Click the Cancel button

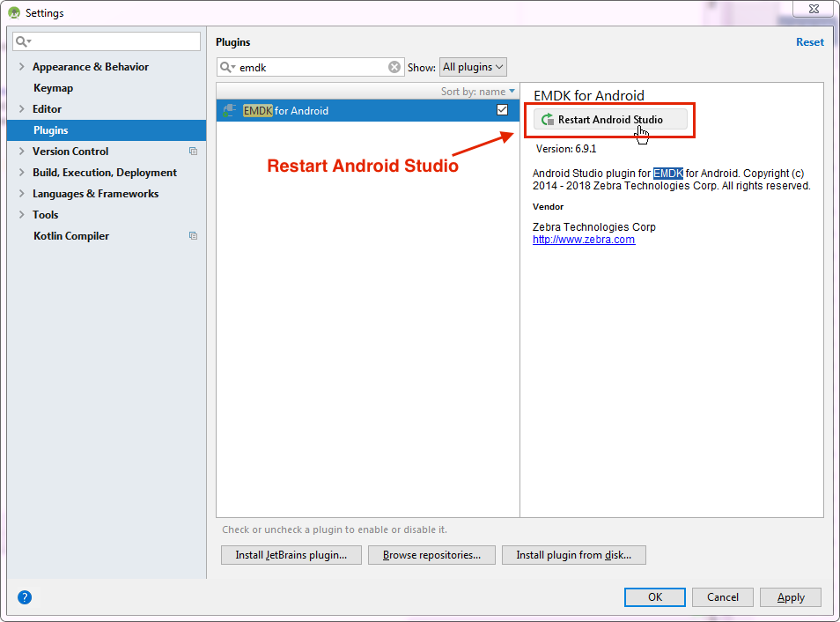(723, 597)
